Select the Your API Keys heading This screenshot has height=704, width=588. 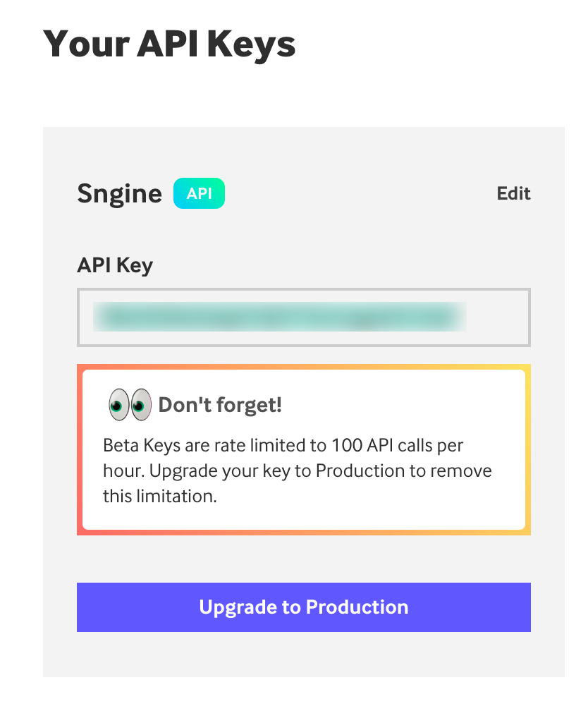click(x=169, y=44)
